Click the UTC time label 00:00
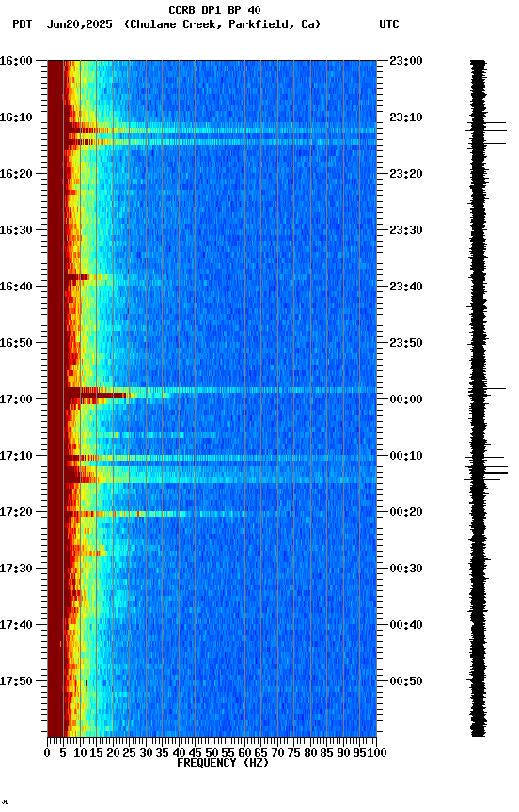Image resolution: width=519 pixels, height=812 pixels. (x=406, y=399)
